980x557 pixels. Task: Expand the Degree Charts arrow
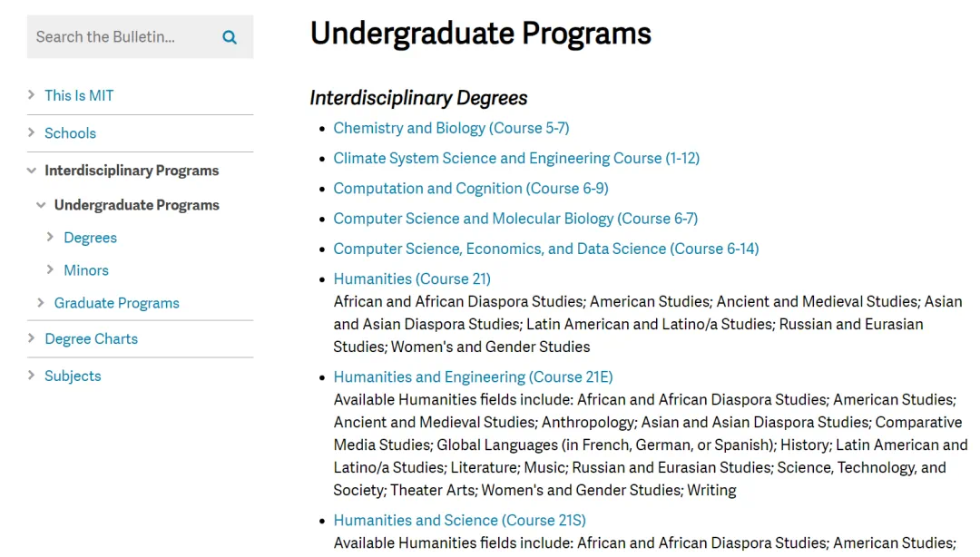click(x=31, y=338)
